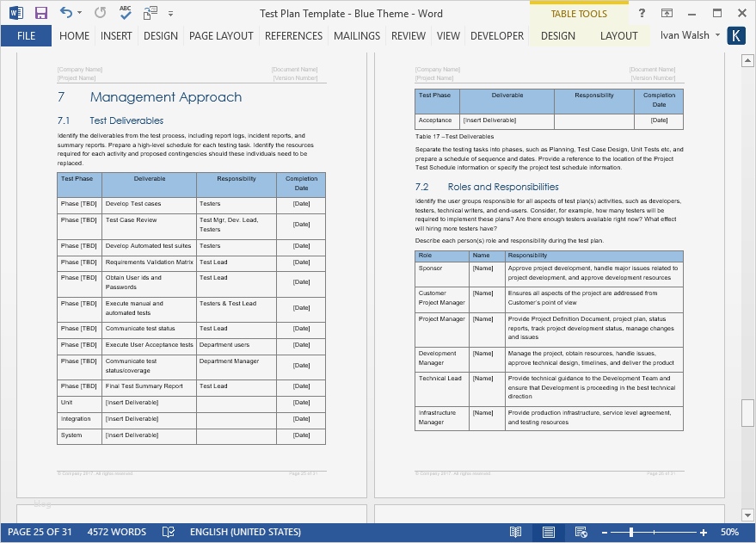Switch to Read Mode view

515,532
